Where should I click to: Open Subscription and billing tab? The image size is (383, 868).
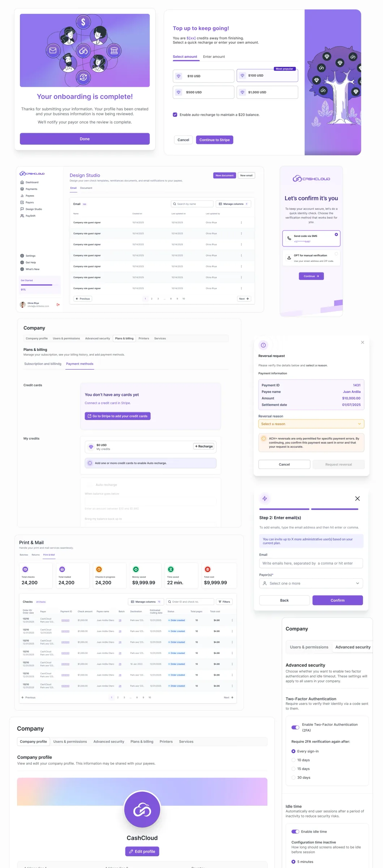(x=43, y=364)
